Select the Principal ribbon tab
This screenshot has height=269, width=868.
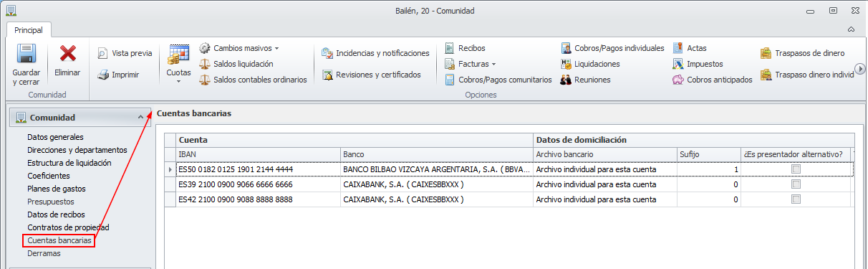29,30
